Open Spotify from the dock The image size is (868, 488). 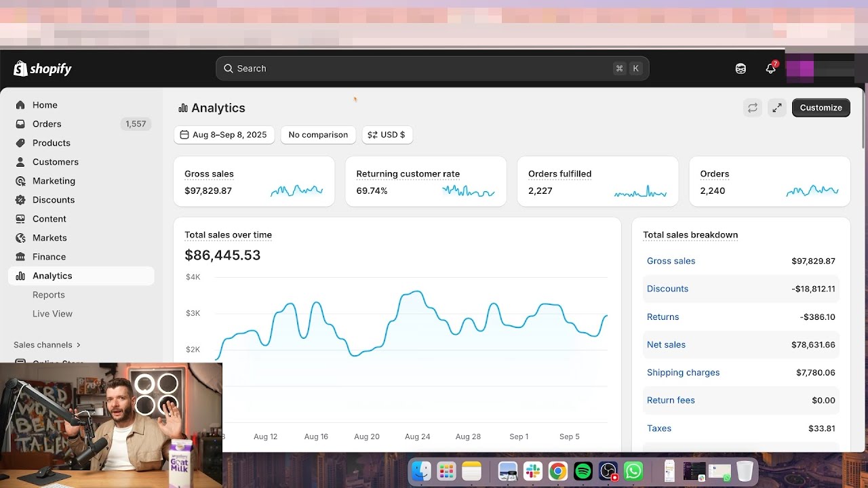pyautogui.click(x=583, y=471)
